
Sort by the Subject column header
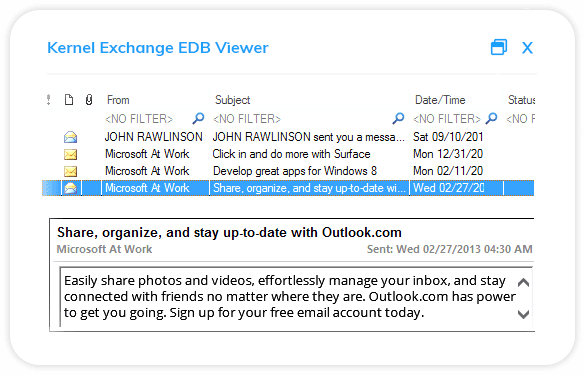pyautogui.click(x=232, y=100)
